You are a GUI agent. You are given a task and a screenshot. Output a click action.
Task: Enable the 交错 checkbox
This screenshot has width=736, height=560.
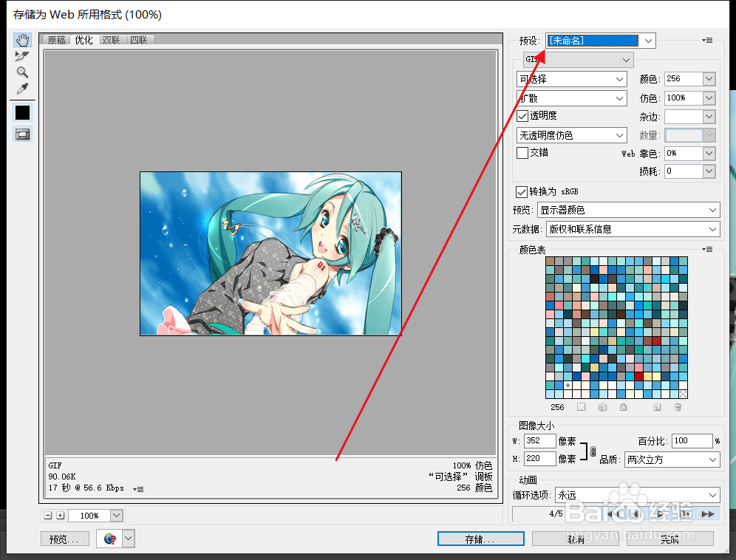522,152
